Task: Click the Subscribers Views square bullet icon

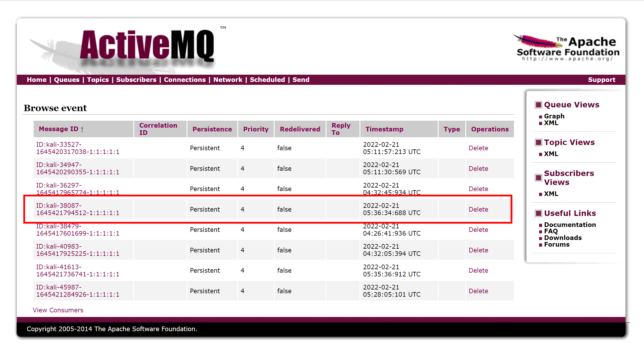Action: point(538,178)
